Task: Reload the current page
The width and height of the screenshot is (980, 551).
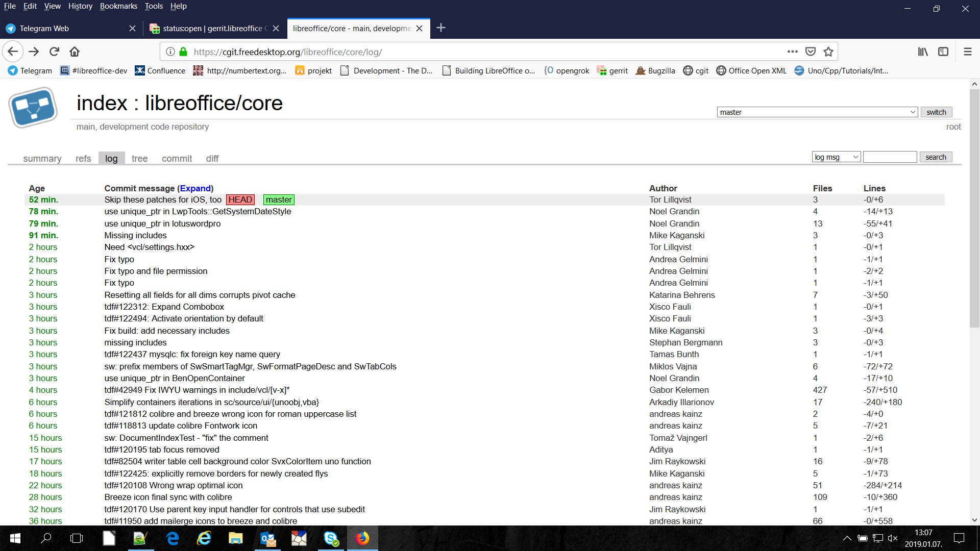Action: click(54, 52)
